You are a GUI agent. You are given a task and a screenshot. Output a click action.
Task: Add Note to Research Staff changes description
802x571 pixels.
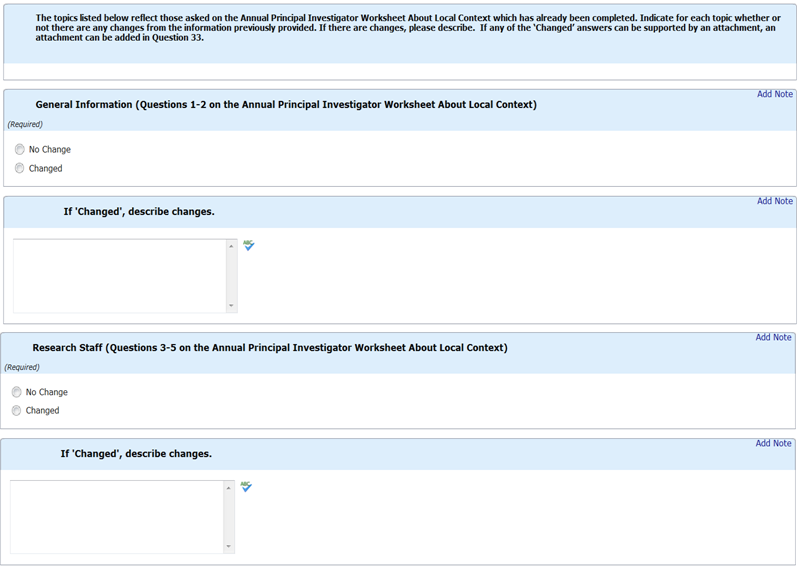click(x=773, y=443)
